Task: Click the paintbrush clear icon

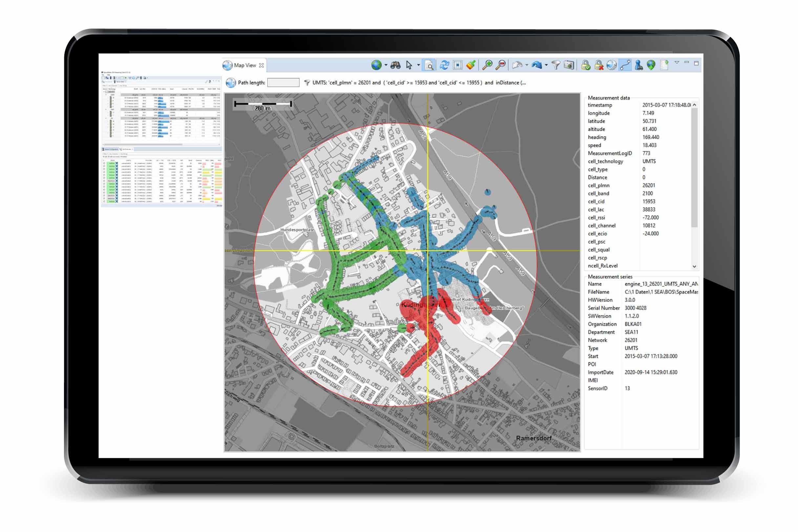Action: pos(471,65)
